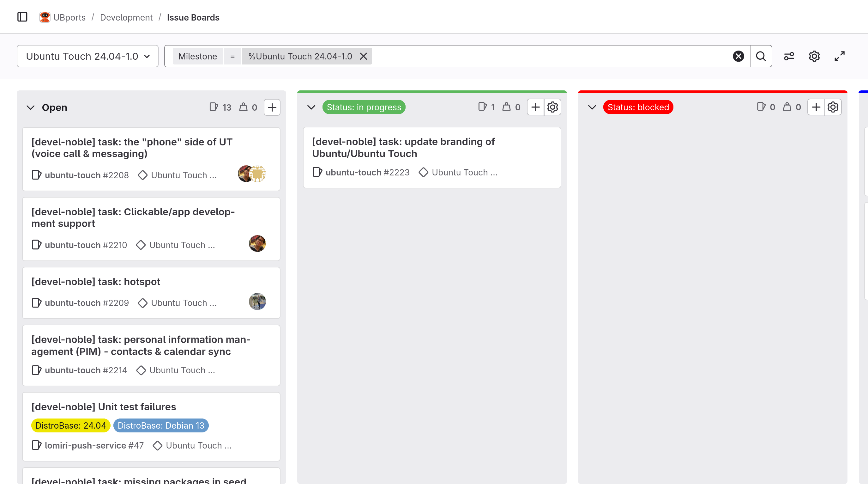Click assignee avatar on issue #2210

coord(257,243)
